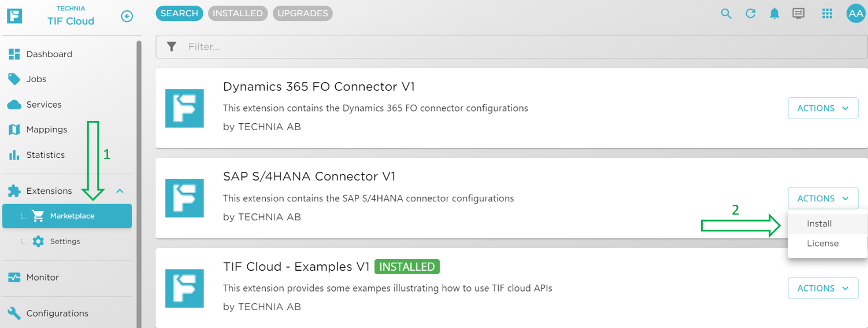This screenshot has height=328, width=868.
Task: Click the refresh icon in top bar
Action: click(x=750, y=14)
